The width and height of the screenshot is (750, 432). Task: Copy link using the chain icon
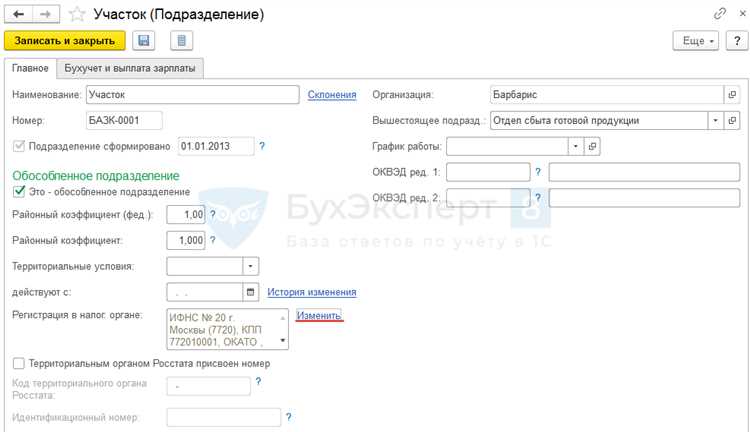pyautogui.click(x=720, y=13)
